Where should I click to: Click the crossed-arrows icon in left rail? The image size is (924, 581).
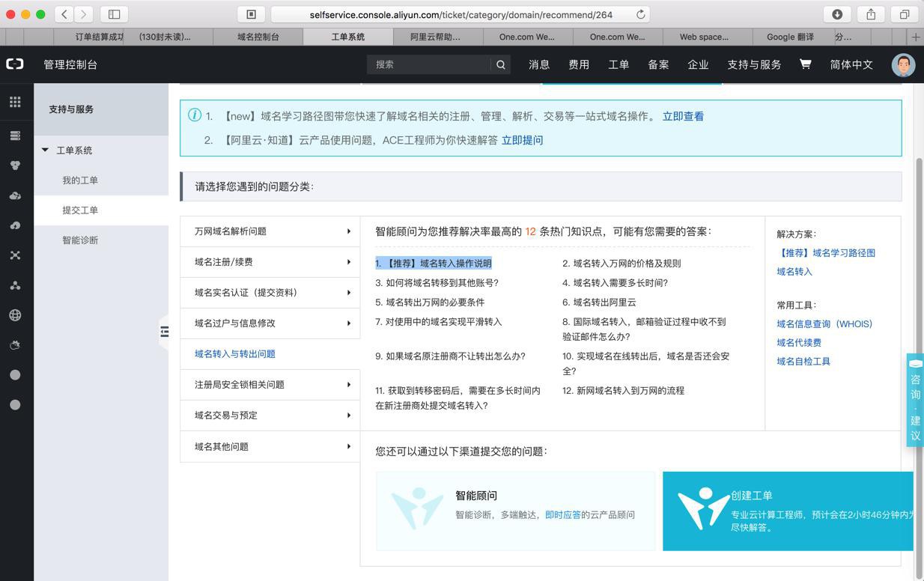(x=15, y=255)
